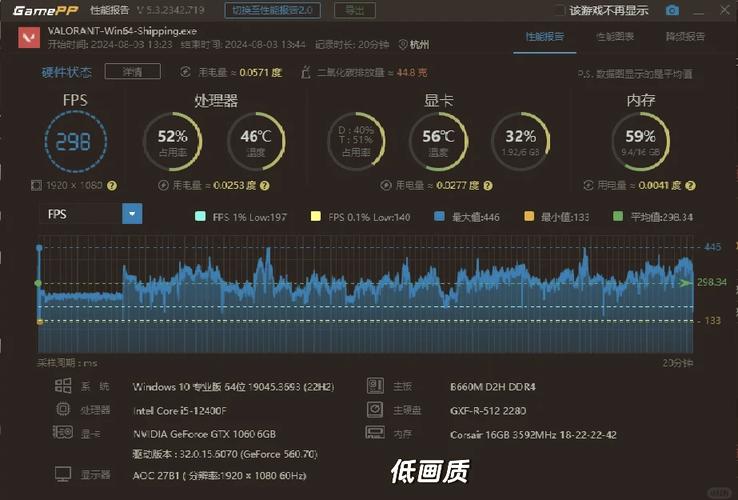The image size is (738, 500).
Task: Switch to the 降频报告 tab
Action: click(x=685, y=37)
